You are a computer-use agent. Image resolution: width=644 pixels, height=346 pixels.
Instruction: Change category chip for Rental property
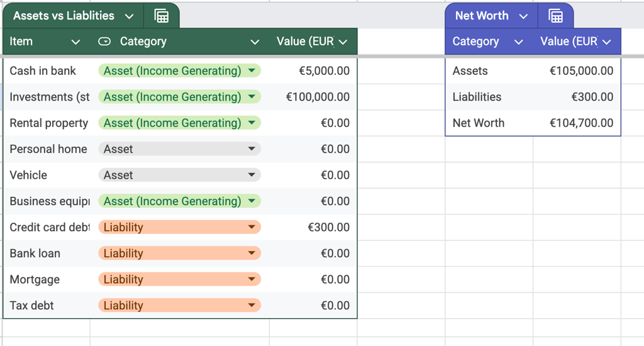coord(179,123)
